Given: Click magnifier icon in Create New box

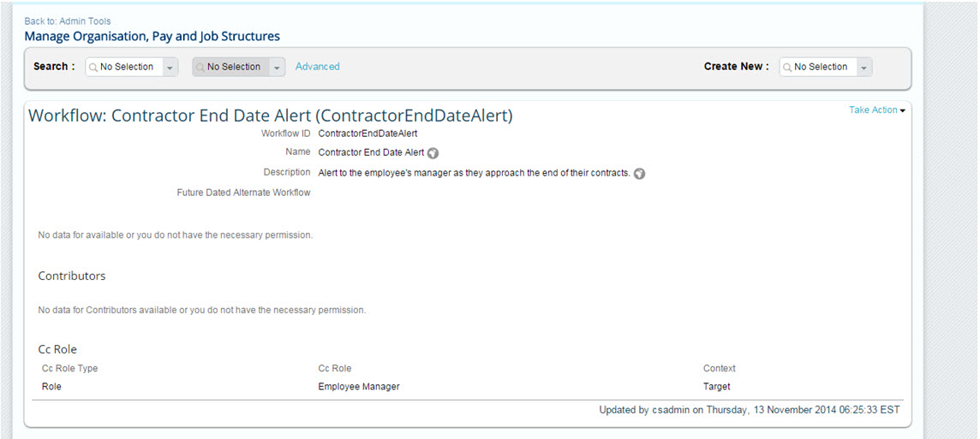Looking at the screenshot, I should click(787, 68).
